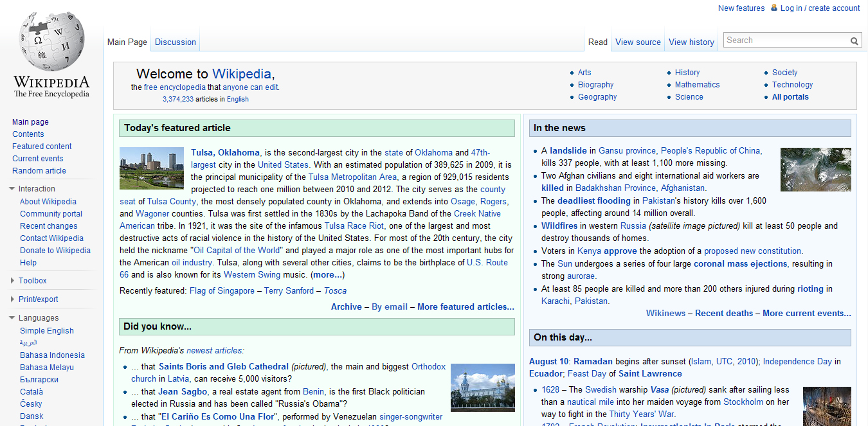Open About Wikipedia link

[48, 202]
